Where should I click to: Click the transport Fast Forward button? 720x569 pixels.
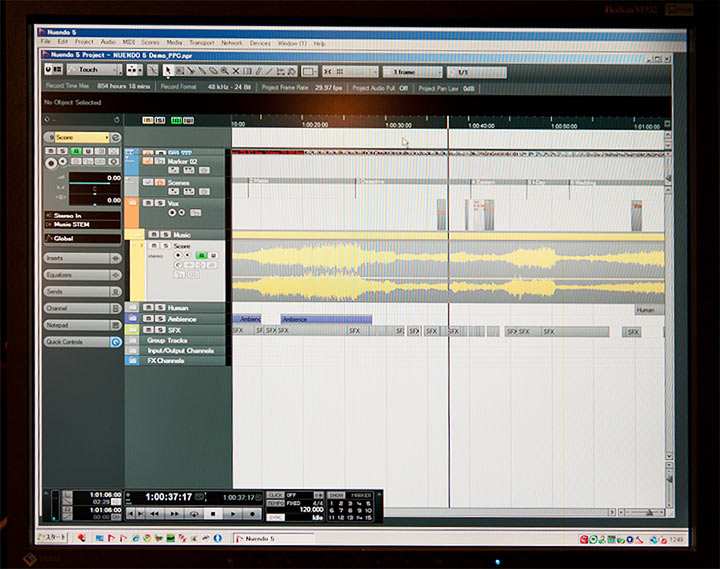coord(174,514)
